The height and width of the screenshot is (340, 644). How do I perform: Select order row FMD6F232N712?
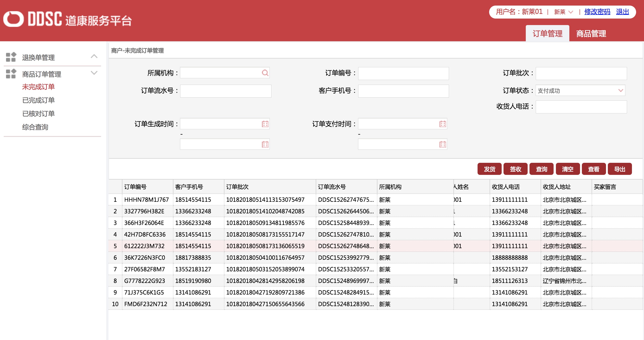click(x=376, y=304)
